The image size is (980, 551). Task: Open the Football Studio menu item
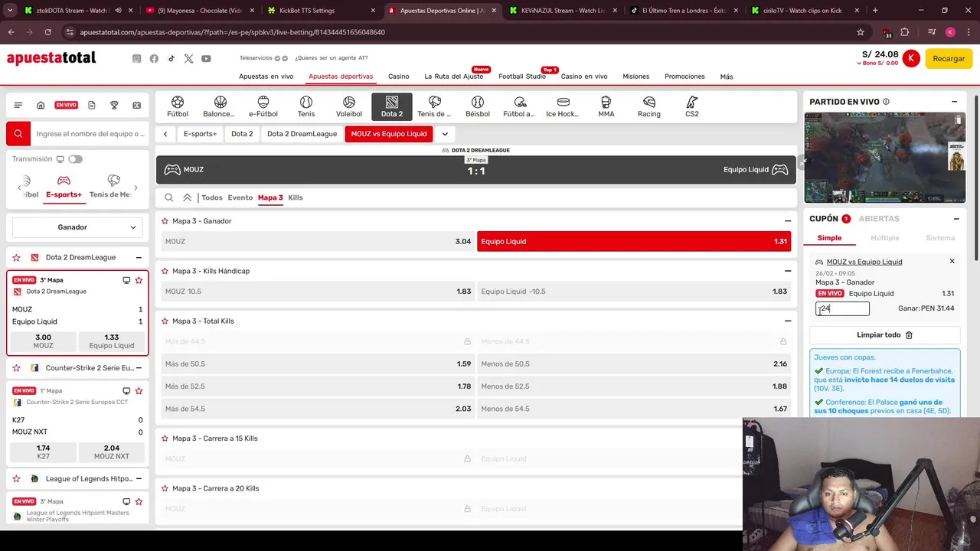(x=522, y=77)
